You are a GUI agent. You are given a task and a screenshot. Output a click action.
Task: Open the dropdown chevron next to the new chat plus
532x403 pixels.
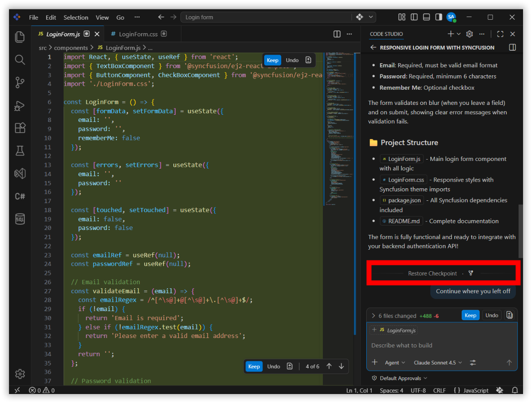[x=459, y=34]
